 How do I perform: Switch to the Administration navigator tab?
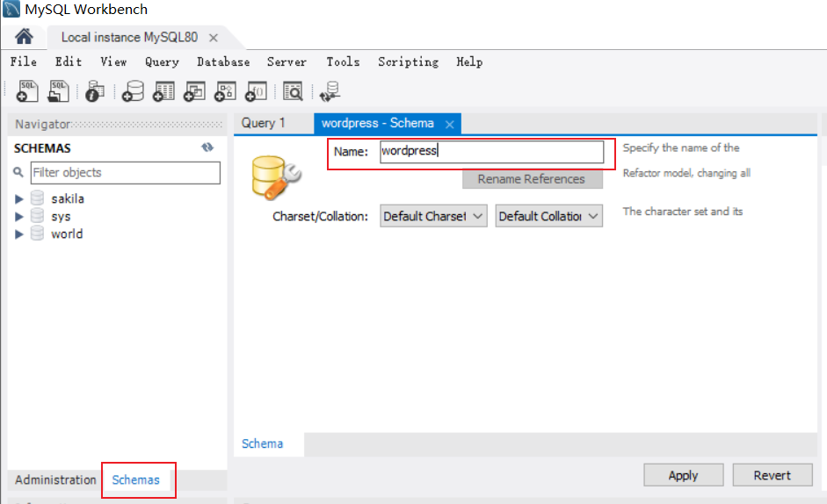click(55, 479)
